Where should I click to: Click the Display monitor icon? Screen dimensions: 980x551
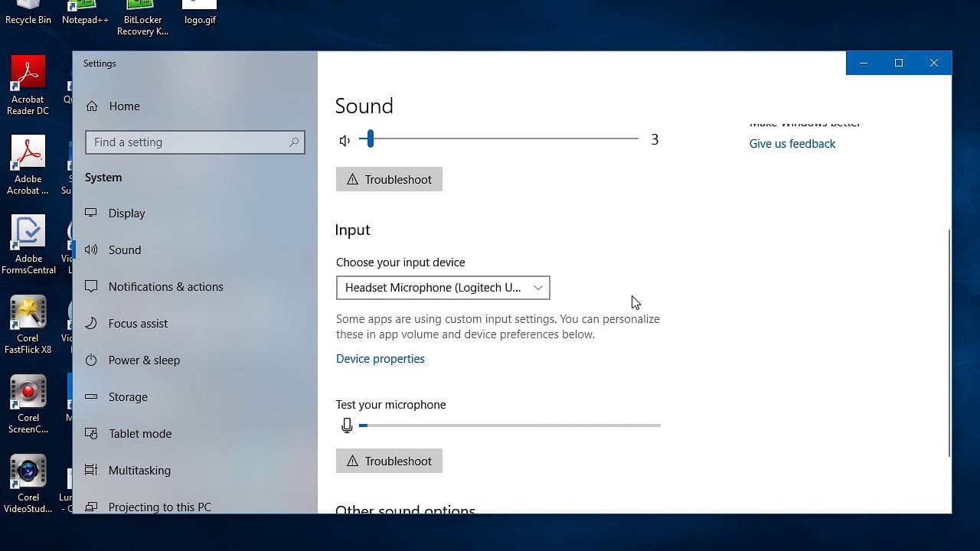91,213
